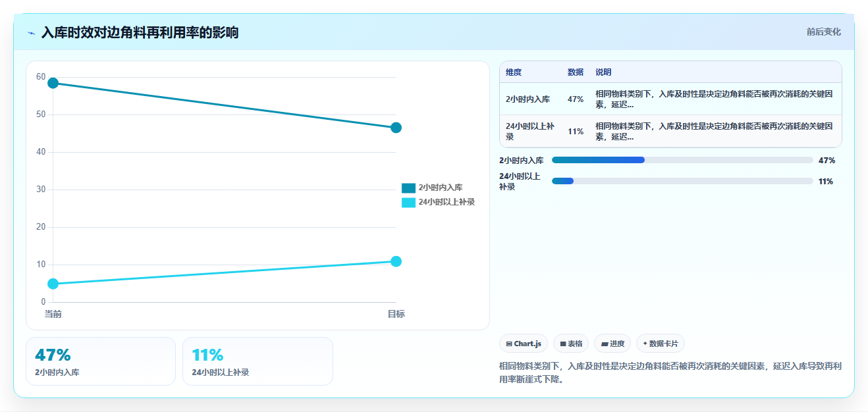The height and width of the screenshot is (412, 868).
Task: Click the 2小时内入库 data point at 目标
Action: (x=396, y=128)
